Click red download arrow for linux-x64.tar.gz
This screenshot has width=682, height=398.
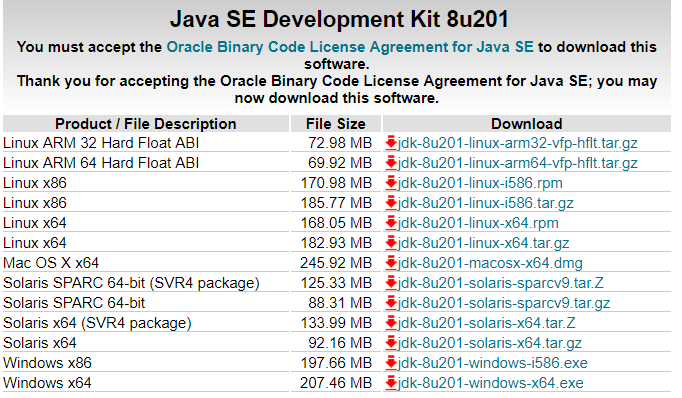coord(391,243)
